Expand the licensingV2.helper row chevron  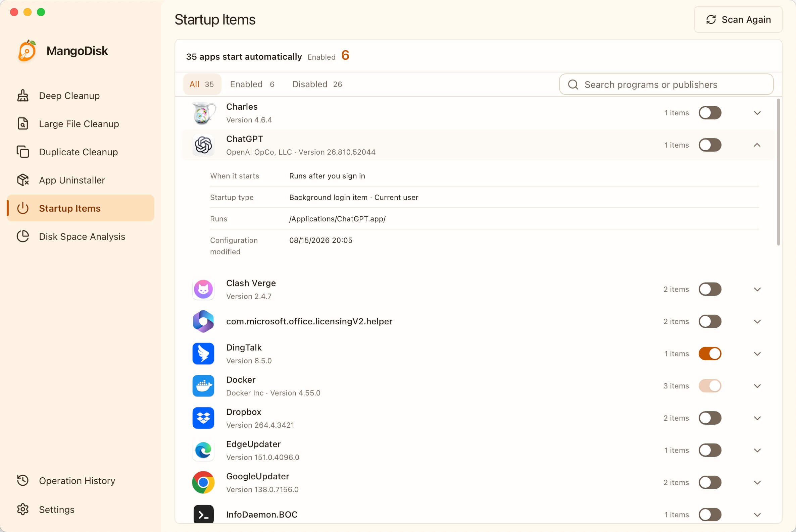click(x=757, y=322)
